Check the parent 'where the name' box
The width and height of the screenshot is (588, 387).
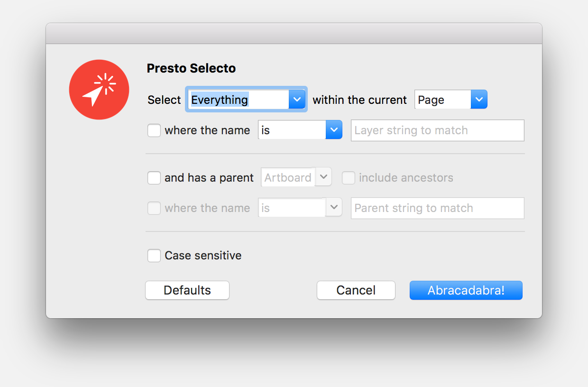pyautogui.click(x=154, y=208)
